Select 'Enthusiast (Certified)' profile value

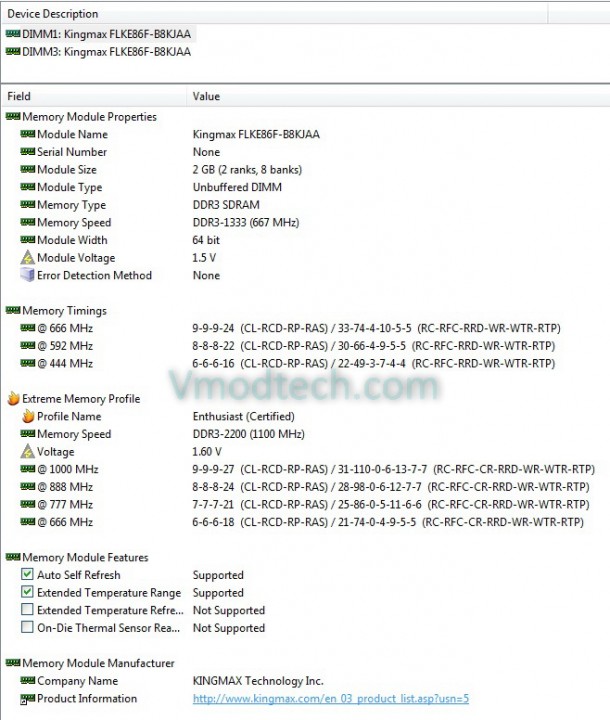tap(243, 416)
